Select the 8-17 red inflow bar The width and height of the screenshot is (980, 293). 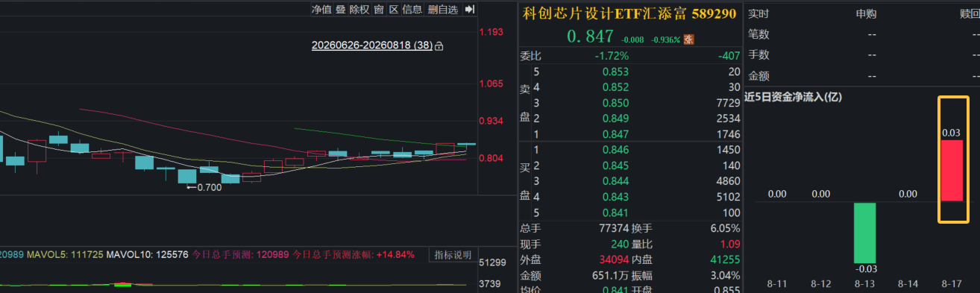(x=952, y=171)
